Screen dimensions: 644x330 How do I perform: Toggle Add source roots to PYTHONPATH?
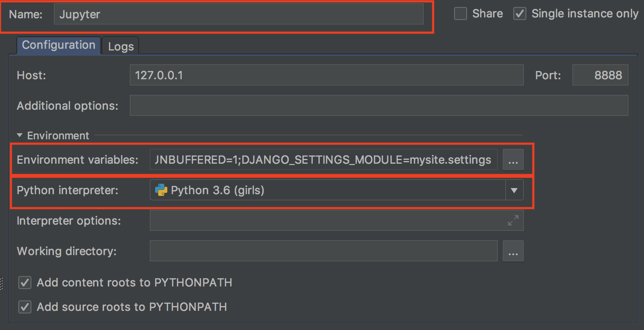tap(25, 307)
